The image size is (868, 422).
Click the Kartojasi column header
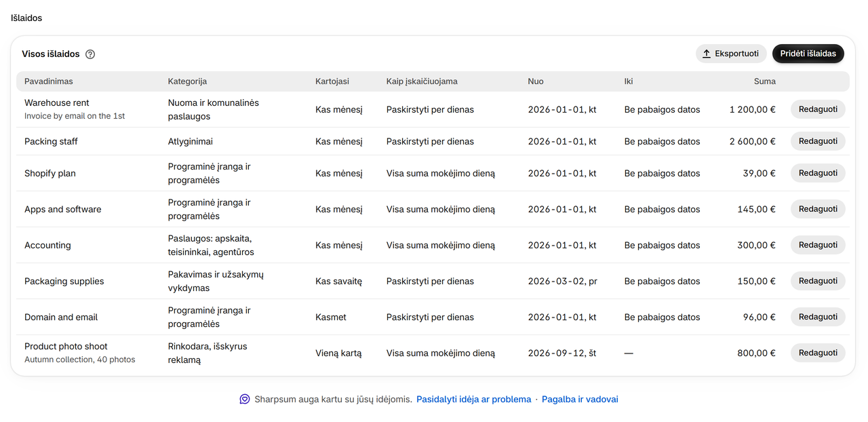(x=332, y=81)
